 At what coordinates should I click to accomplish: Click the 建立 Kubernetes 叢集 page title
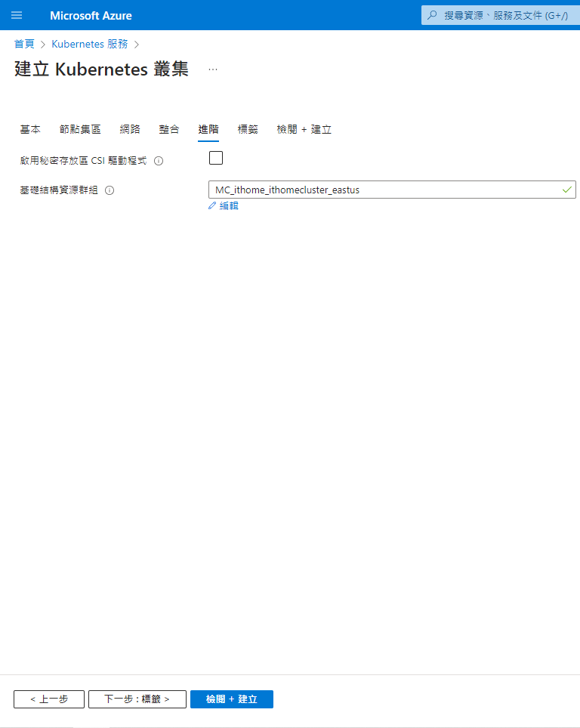pyautogui.click(x=102, y=69)
